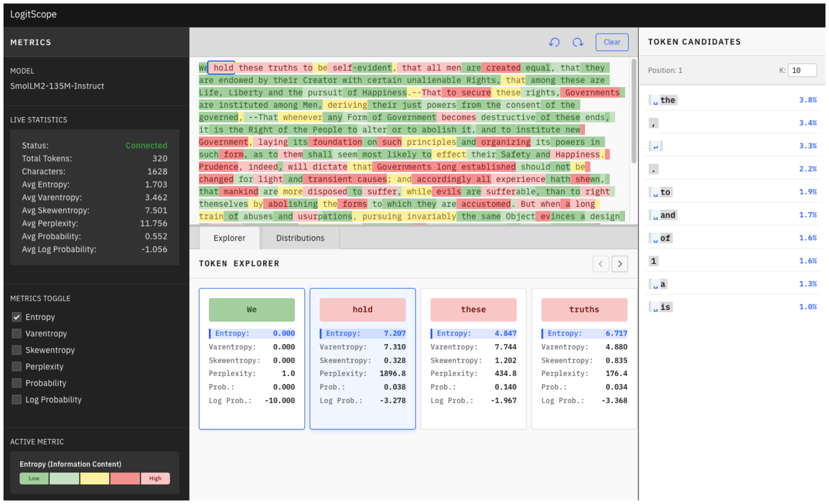Click the next-token chevron in Token Explorer
The image size is (829, 504).
pyautogui.click(x=619, y=264)
